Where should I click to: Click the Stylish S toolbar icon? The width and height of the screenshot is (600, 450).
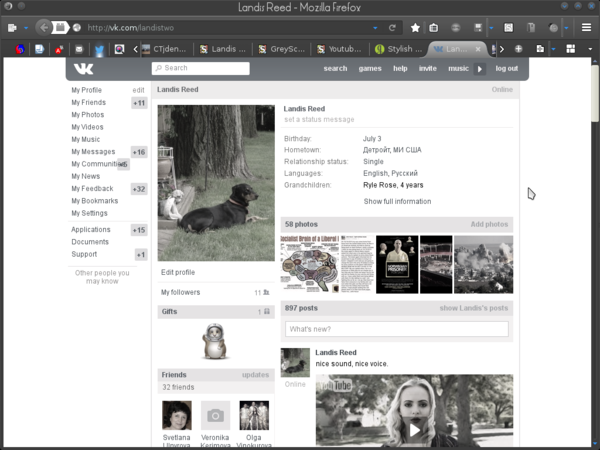click(508, 28)
